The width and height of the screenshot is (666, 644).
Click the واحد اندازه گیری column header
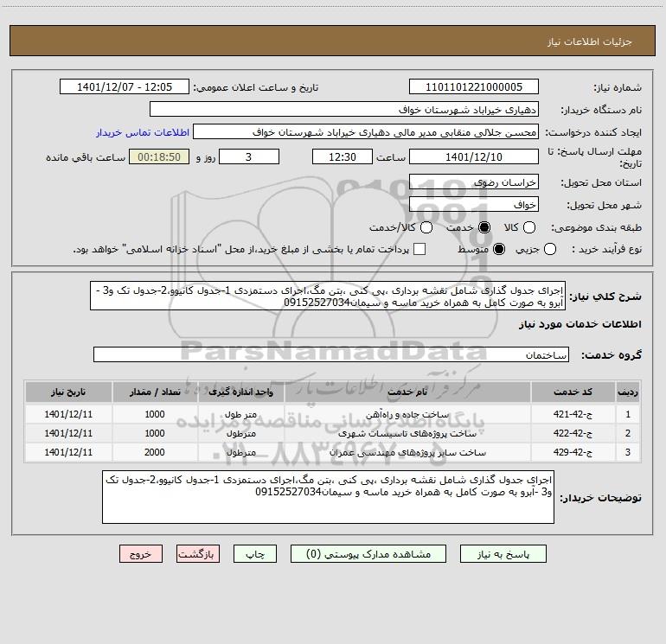click(240, 392)
